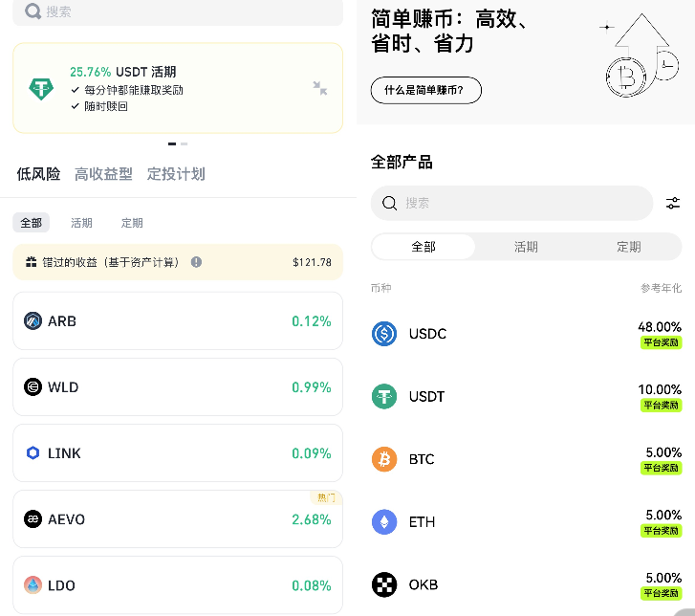695x616 pixels.
Task: Click the WLD coin icon
Action: click(33, 386)
